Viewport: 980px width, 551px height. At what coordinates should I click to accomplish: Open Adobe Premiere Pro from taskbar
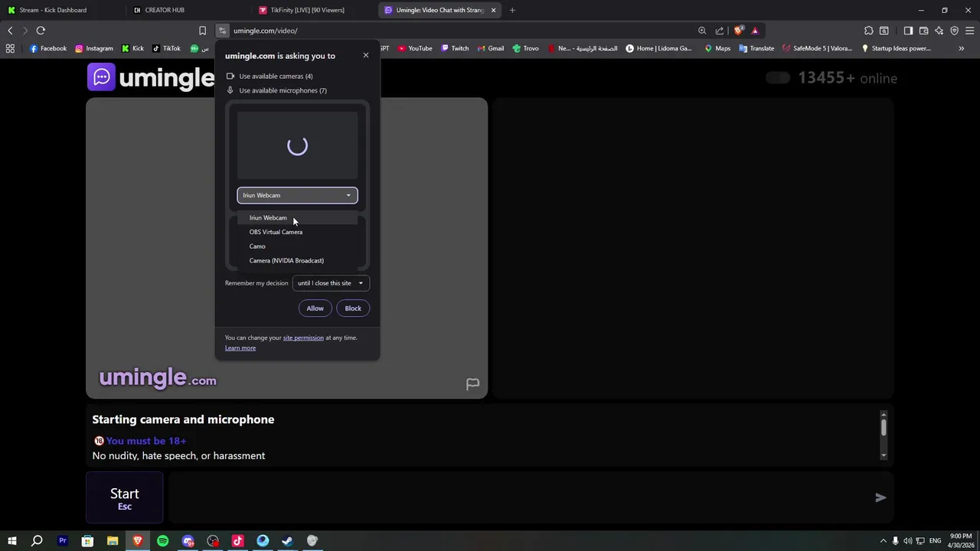pos(63,541)
